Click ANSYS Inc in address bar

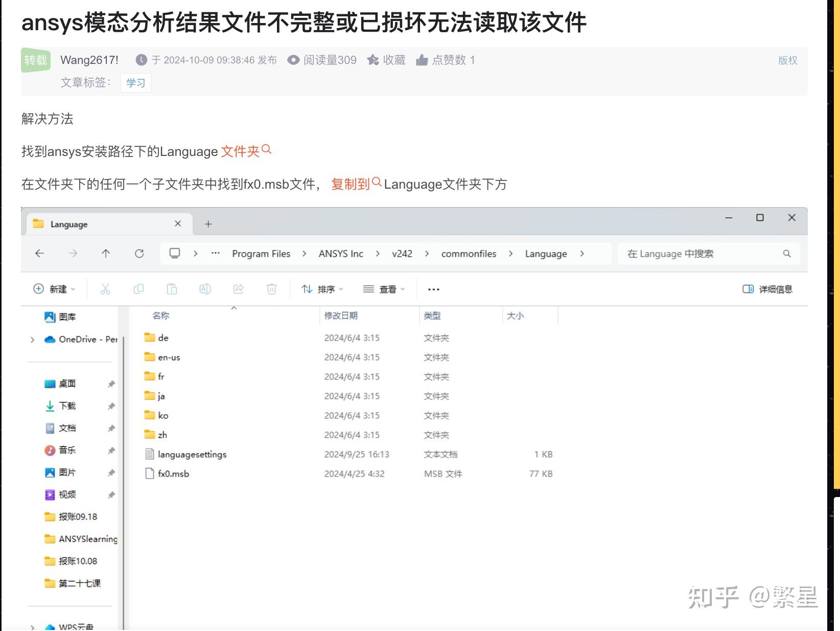341,254
